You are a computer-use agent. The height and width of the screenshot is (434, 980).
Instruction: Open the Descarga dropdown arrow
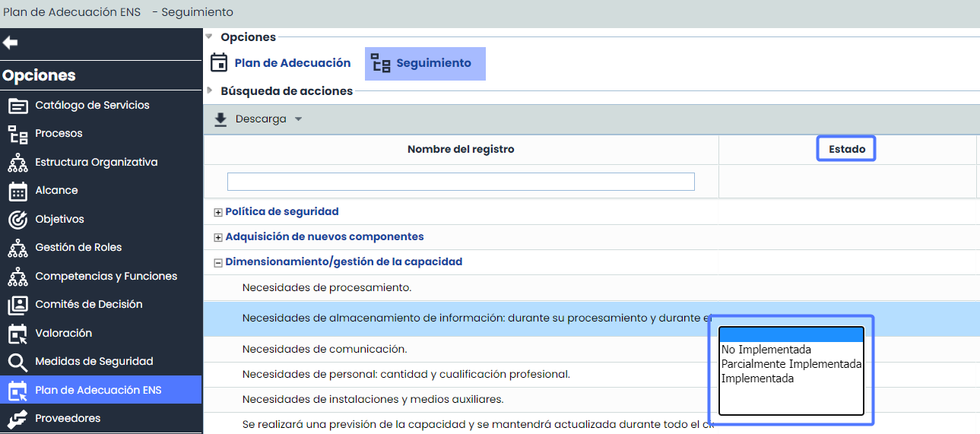click(x=298, y=119)
